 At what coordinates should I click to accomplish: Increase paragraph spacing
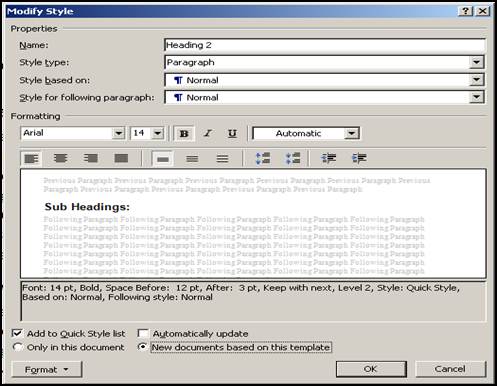[x=263, y=158]
